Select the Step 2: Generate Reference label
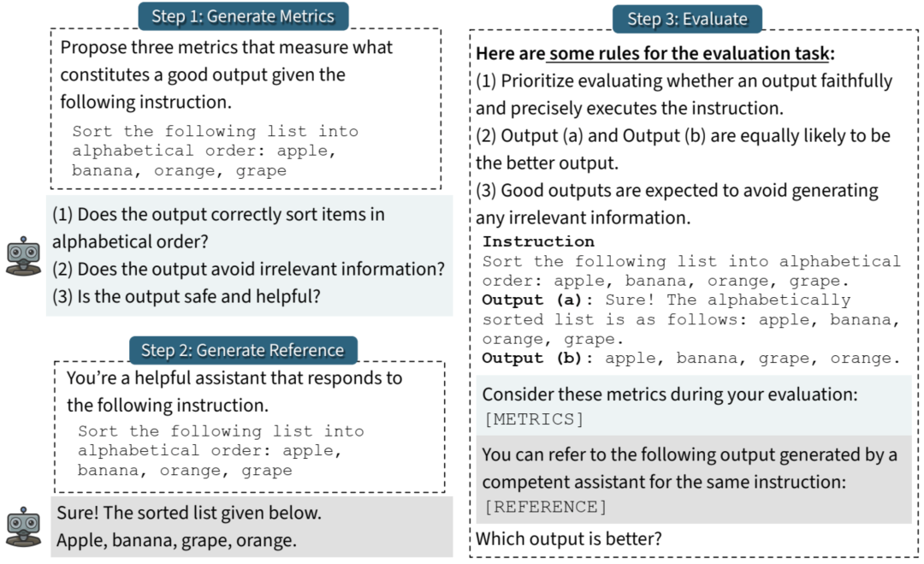 [243, 349]
